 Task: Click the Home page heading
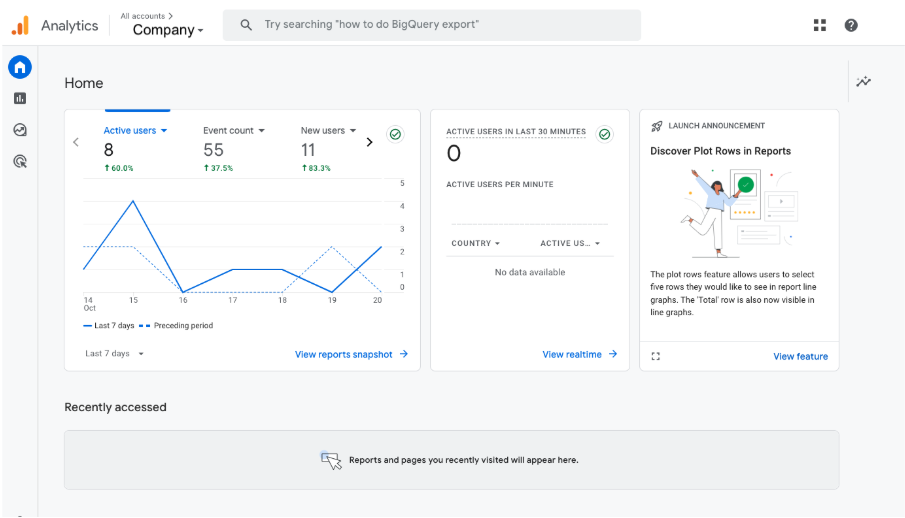click(84, 83)
